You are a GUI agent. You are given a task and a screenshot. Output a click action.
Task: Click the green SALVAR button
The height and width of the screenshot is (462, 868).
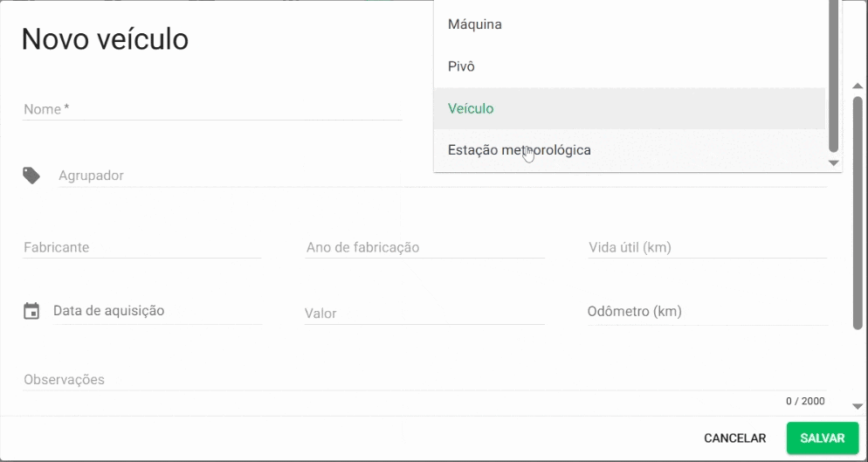[823, 438]
